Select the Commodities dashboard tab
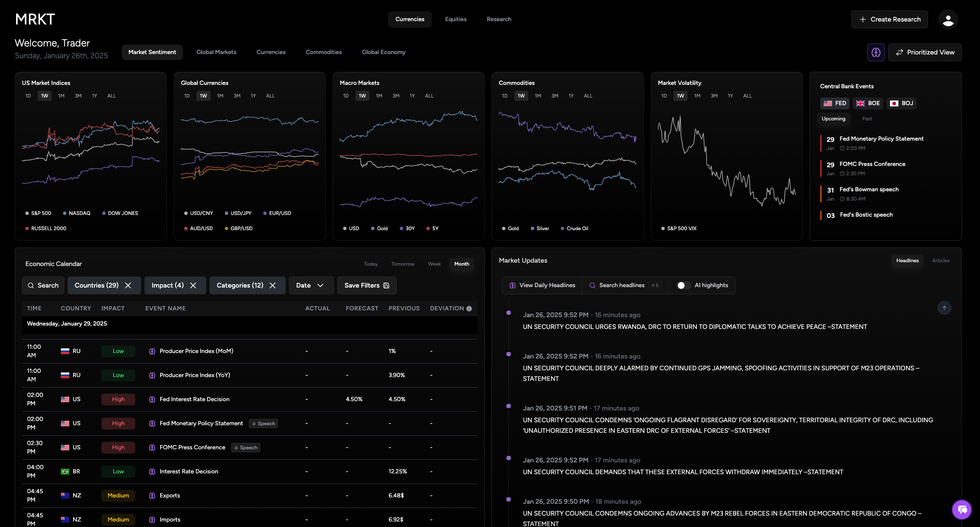980x527 pixels. click(323, 52)
